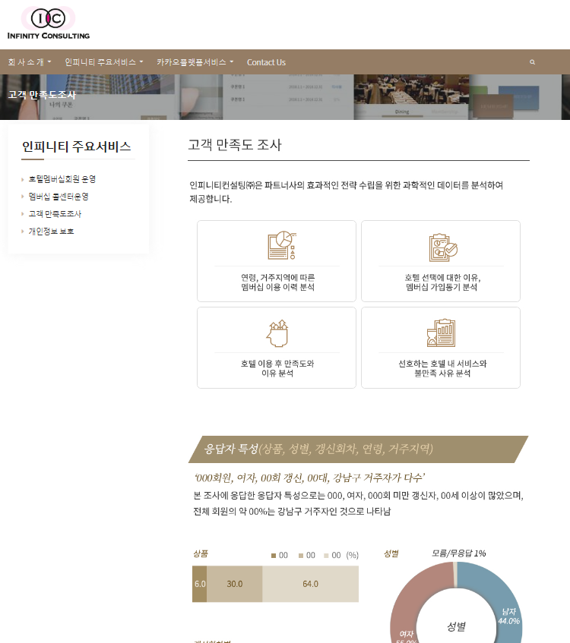Click the 호텔 이용 후 만족도와 이유 분석 card

click(277, 348)
